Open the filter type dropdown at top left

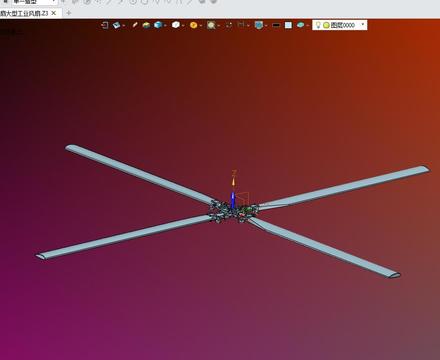coord(33,2)
